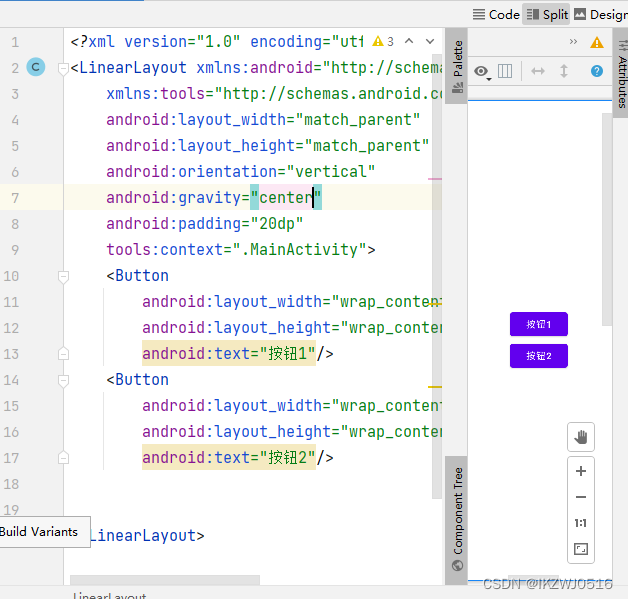Screen dimensions: 628x599
Task: Click the design preview vertical scrollbar
Action: [607, 219]
